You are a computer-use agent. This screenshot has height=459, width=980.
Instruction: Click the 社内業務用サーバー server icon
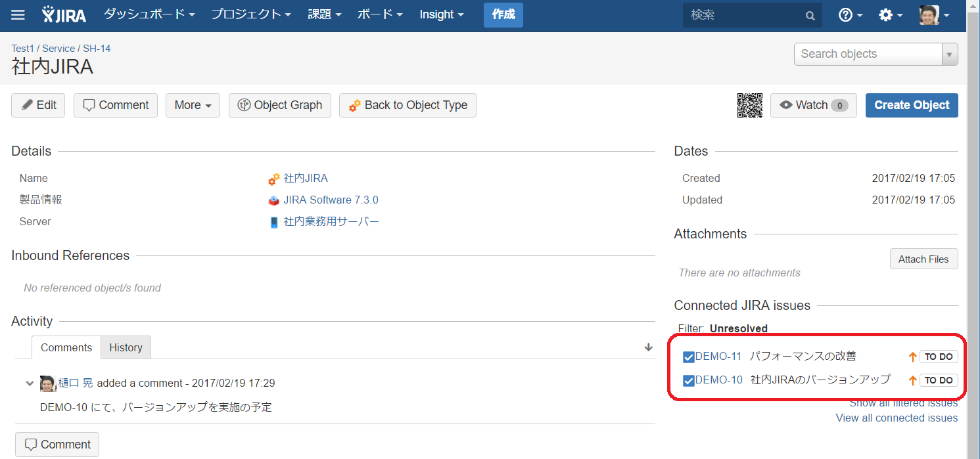tap(273, 222)
